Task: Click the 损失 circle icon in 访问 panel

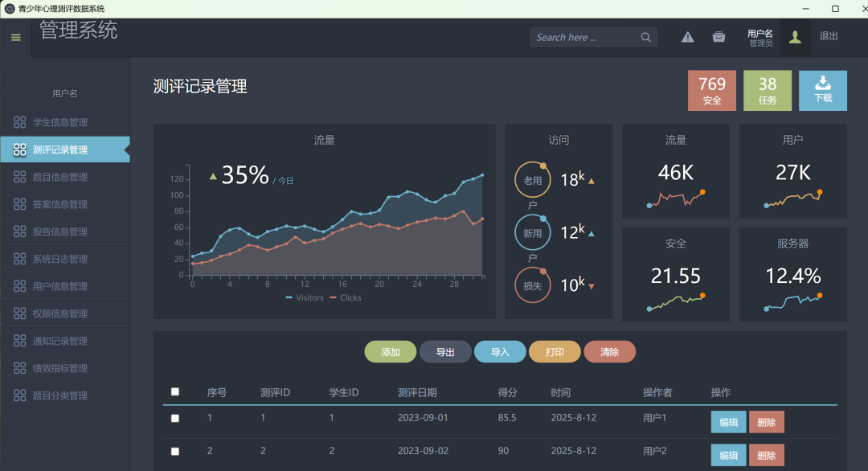Action: tap(532, 285)
